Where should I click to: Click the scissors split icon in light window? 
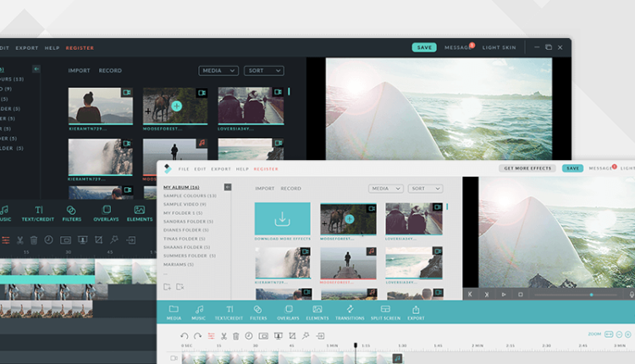[x=224, y=336]
